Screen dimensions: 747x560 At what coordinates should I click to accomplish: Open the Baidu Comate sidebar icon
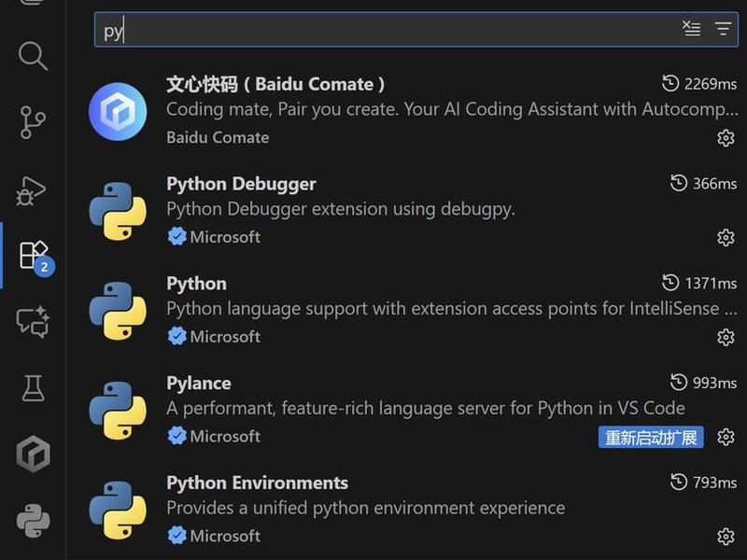click(33, 454)
